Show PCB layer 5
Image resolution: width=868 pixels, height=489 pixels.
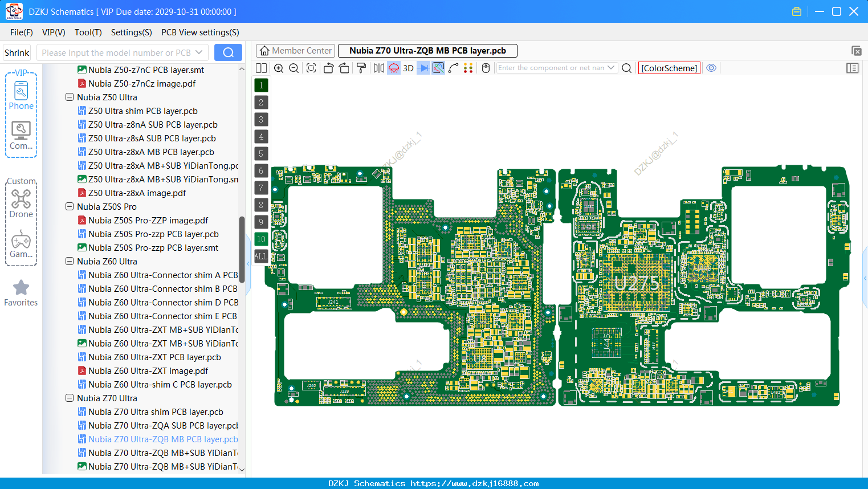coord(261,154)
